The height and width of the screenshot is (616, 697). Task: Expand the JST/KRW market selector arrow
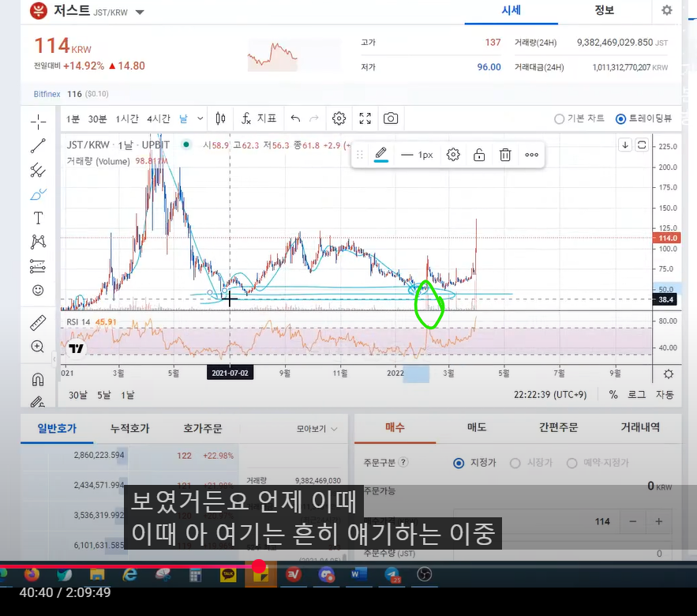click(x=140, y=13)
